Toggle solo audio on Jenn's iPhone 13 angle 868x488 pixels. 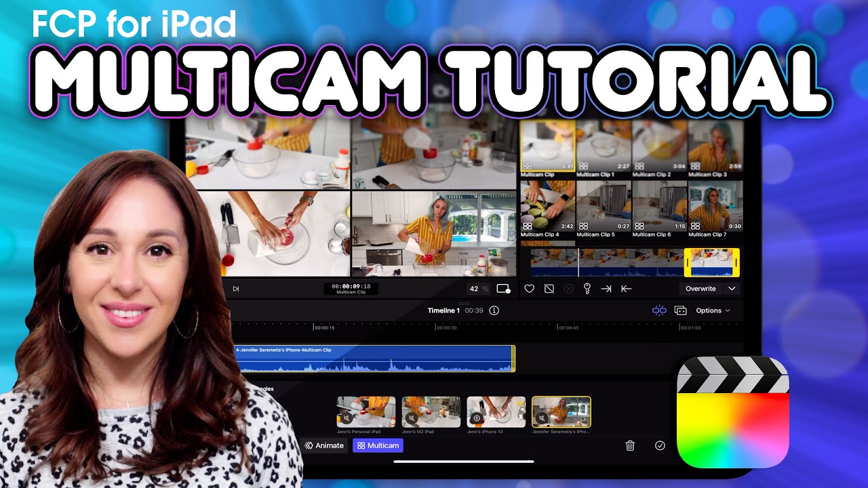tap(477, 419)
